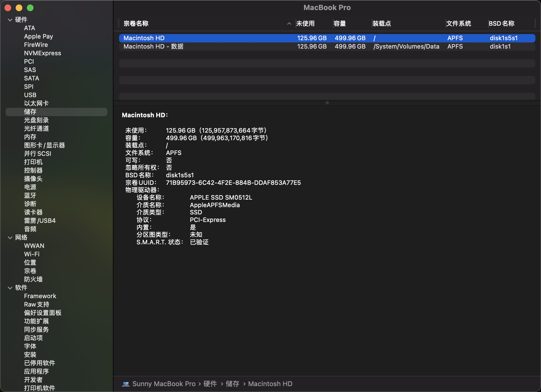Sort by the 未使用 column header
The width and height of the screenshot is (541, 392).
coord(305,24)
